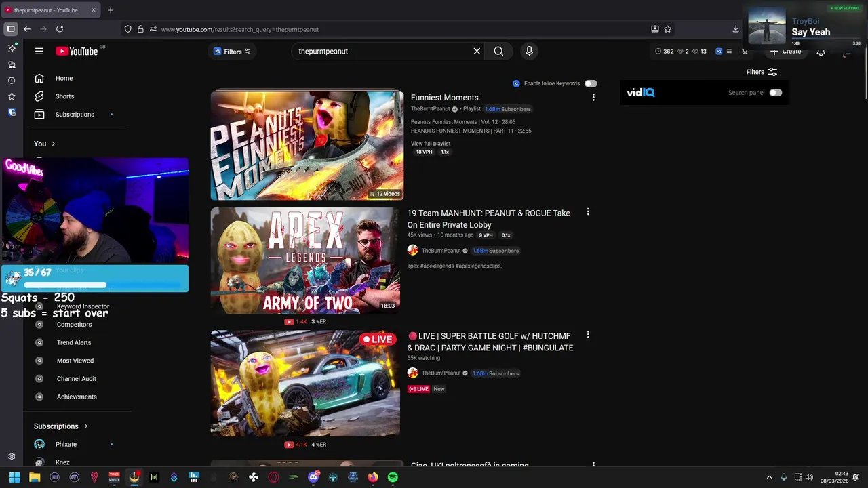
Task: Open the LIVE Super Battle Golf title
Action: click(490, 342)
